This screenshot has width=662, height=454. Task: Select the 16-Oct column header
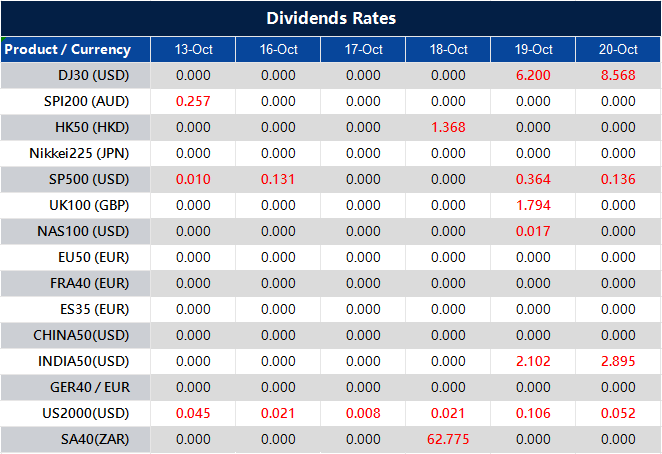278,49
